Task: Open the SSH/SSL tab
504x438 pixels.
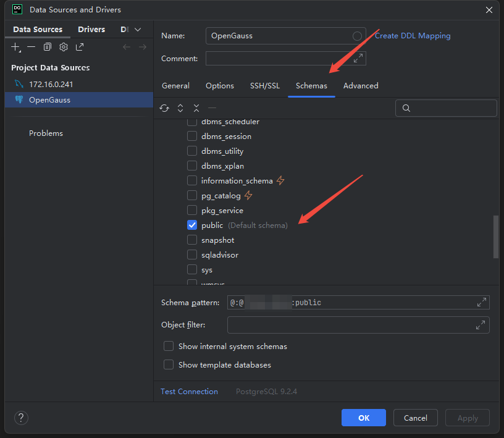Action: [265, 86]
